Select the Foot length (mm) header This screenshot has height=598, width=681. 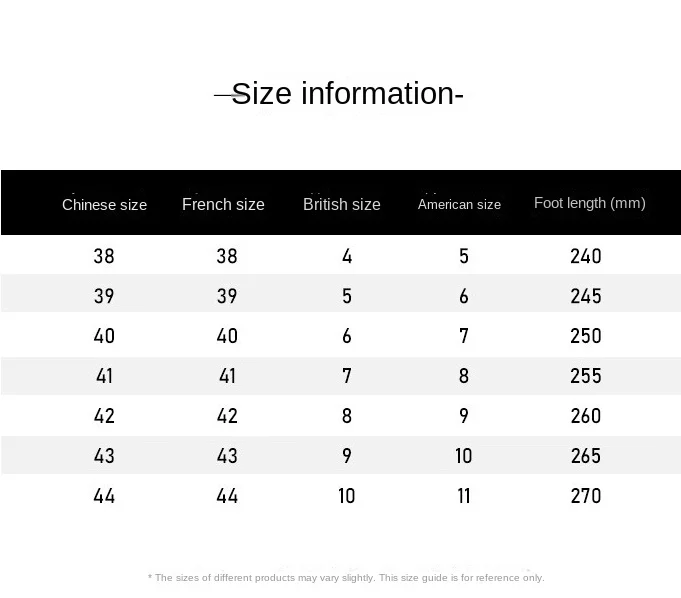tap(589, 203)
